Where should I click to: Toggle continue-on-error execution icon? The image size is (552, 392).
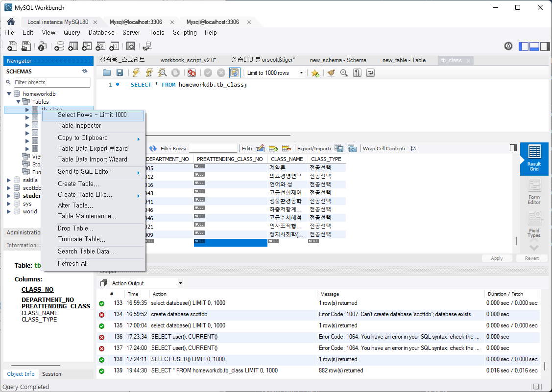point(192,73)
